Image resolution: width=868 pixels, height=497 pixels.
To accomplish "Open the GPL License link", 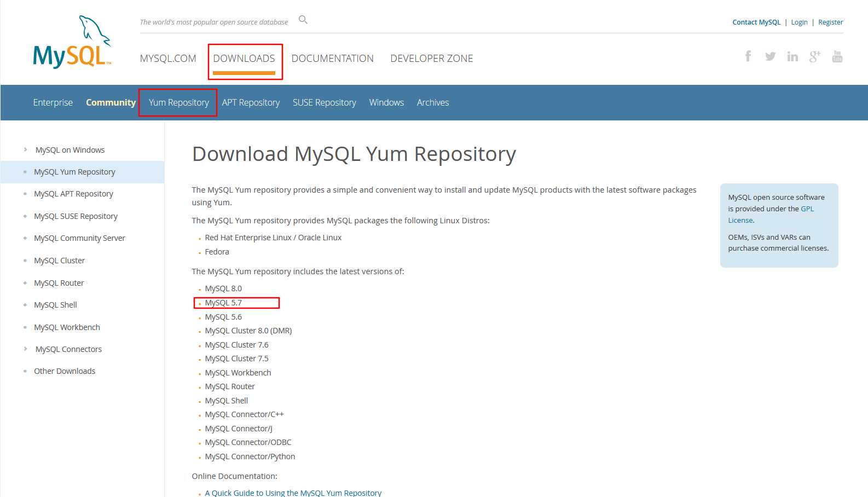I will click(771, 215).
